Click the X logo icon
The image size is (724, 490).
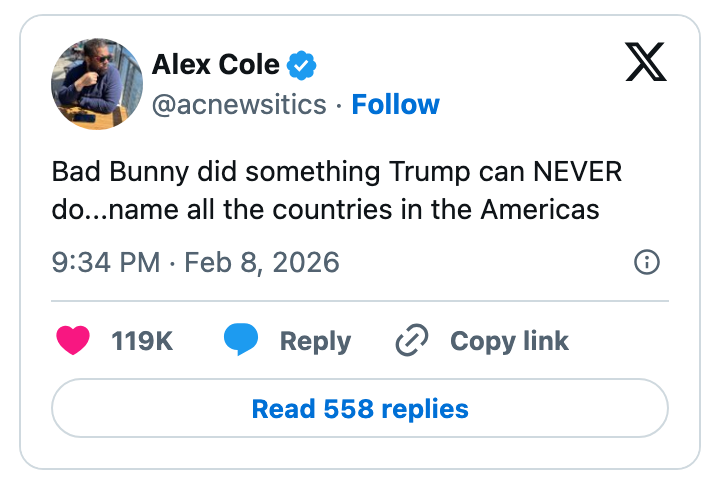point(645,62)
